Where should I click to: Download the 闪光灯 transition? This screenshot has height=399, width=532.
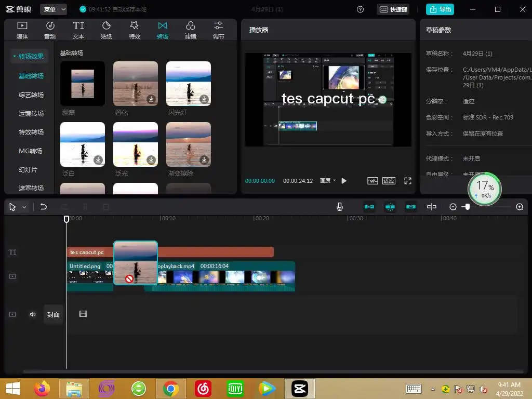point(204,99)
